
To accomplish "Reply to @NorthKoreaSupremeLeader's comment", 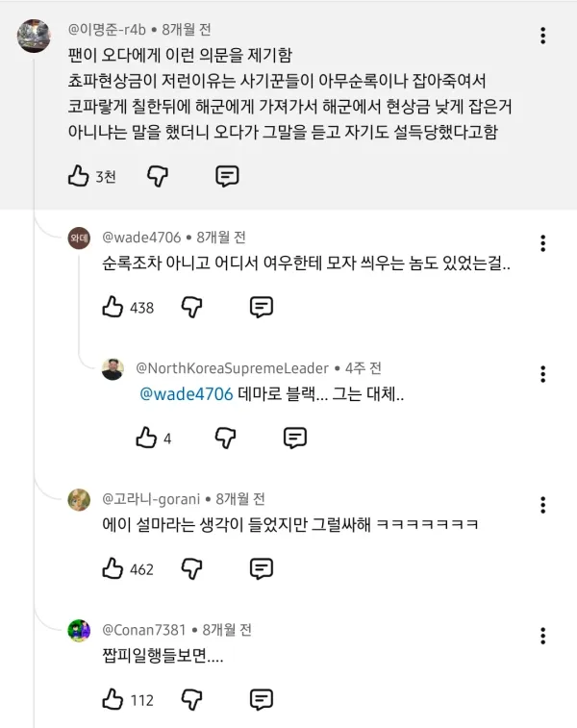I will tap(295, 438).
